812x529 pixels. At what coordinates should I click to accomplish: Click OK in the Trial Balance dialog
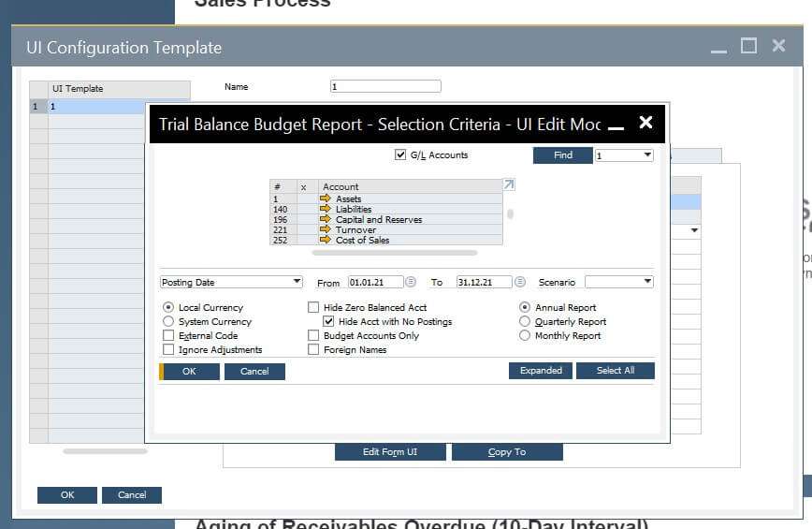[x=190, y=372]
